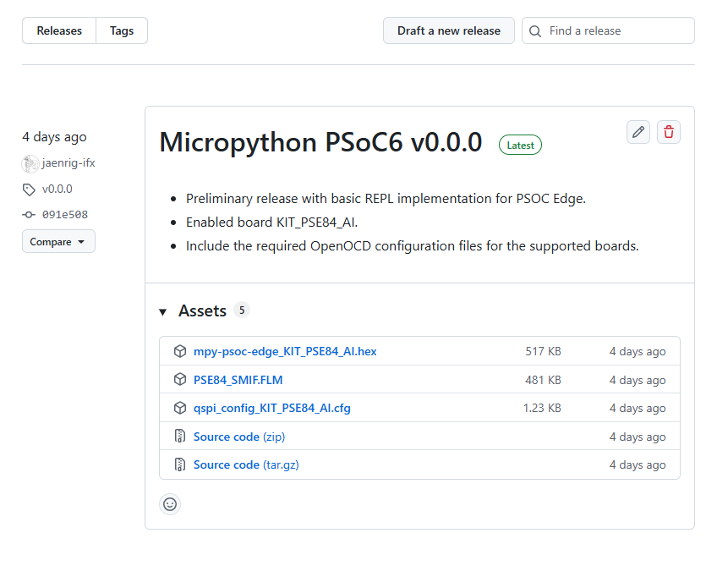Download qspi_config_KIT_PSE84_AI.cfg
This screenshot has width=728, height=566.
point(272,408)
